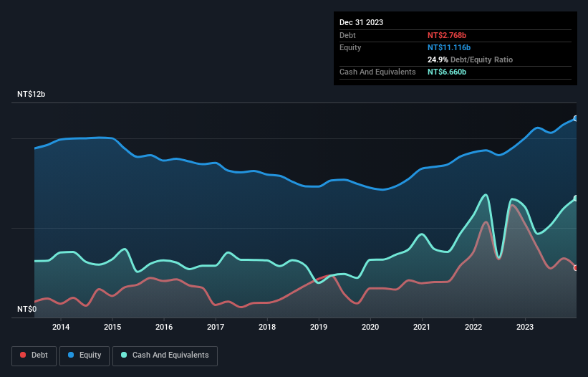588x377 pixels.
Task: Click the 2016 x-axis label
Action: [164, 327]
